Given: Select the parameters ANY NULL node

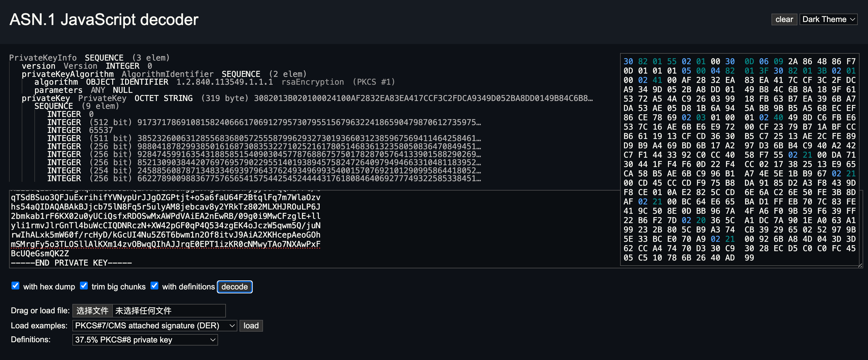Looking at the screenshot, I should (83, 90).
